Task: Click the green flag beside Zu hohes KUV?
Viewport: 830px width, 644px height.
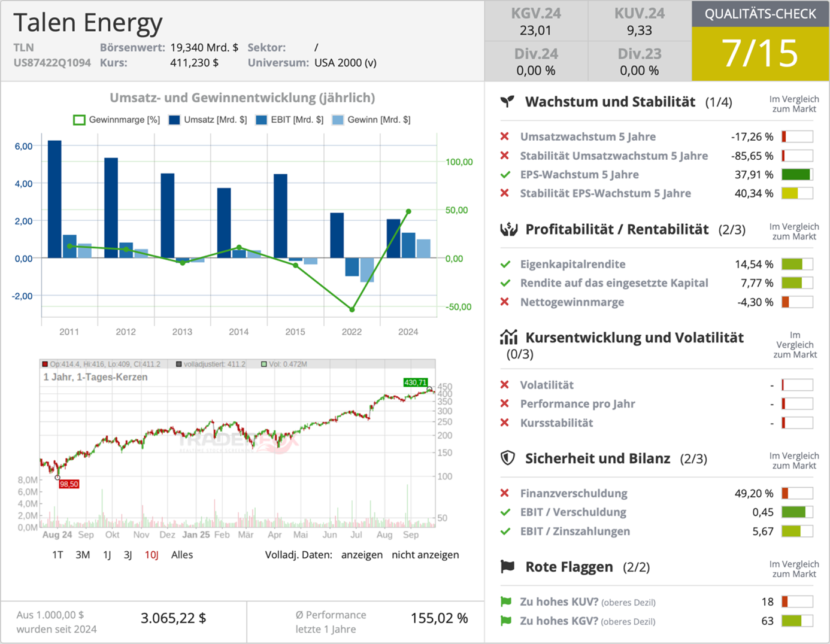Action: [x=506, y=602]
